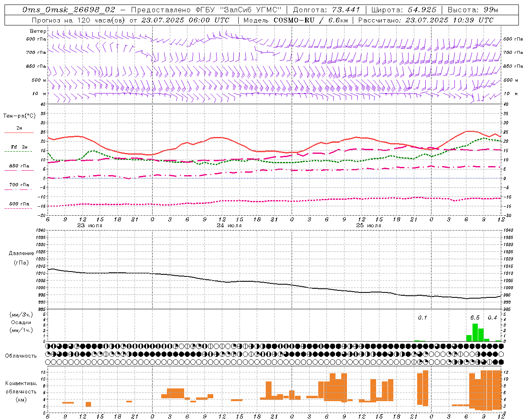Click the 24 июля date label
The width and height of the screenshot is (525, 420).
click(229, 226)
